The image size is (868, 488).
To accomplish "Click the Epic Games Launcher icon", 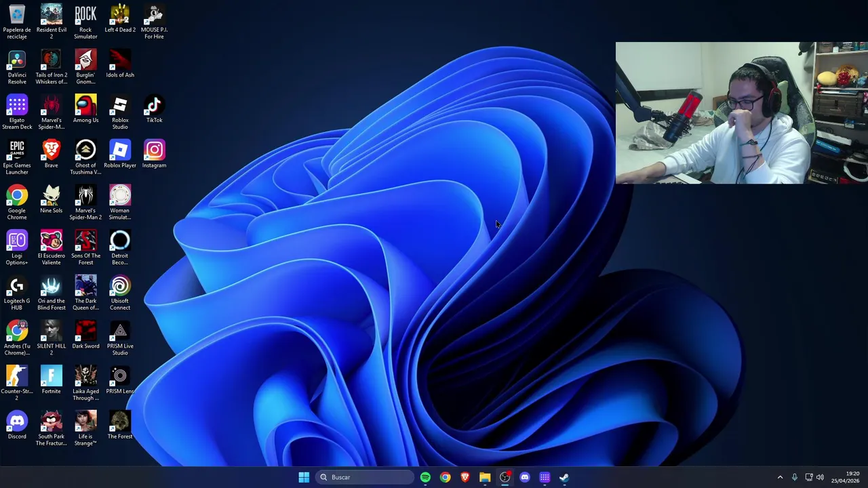I will pyautogui.click(x=17, y=157).
